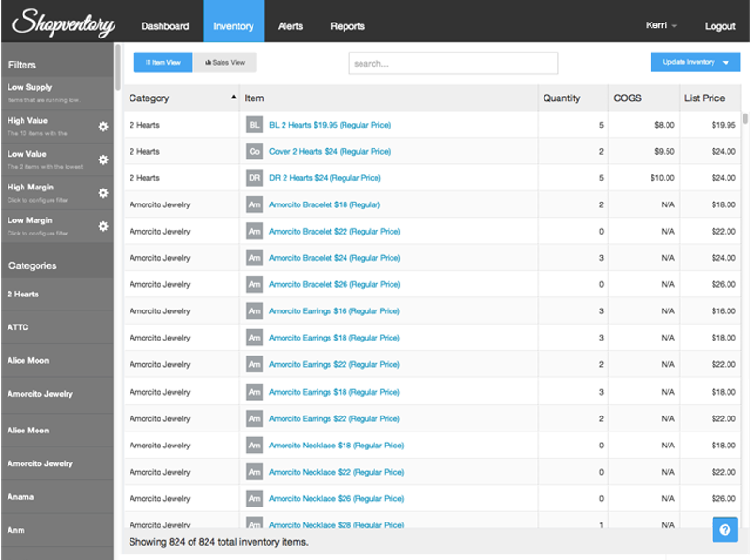Click the High Margin gear icon
The height and width of the screenshot is (560, 751).
102,192
